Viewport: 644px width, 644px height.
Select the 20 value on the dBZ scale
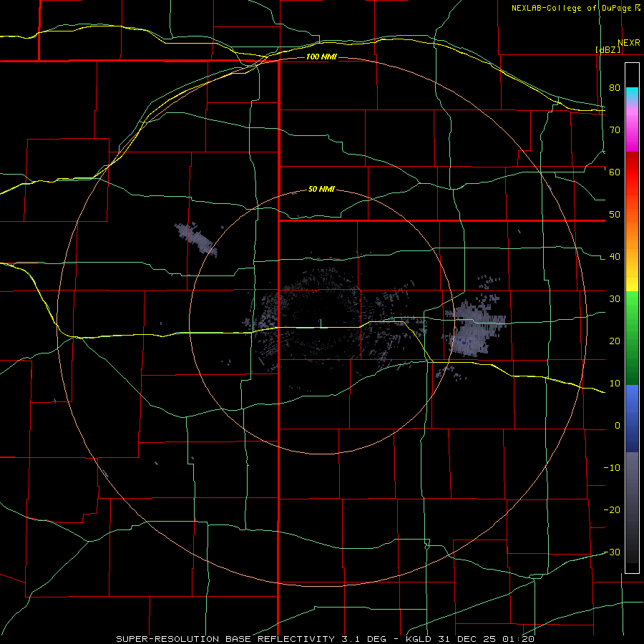click(615, 341)
